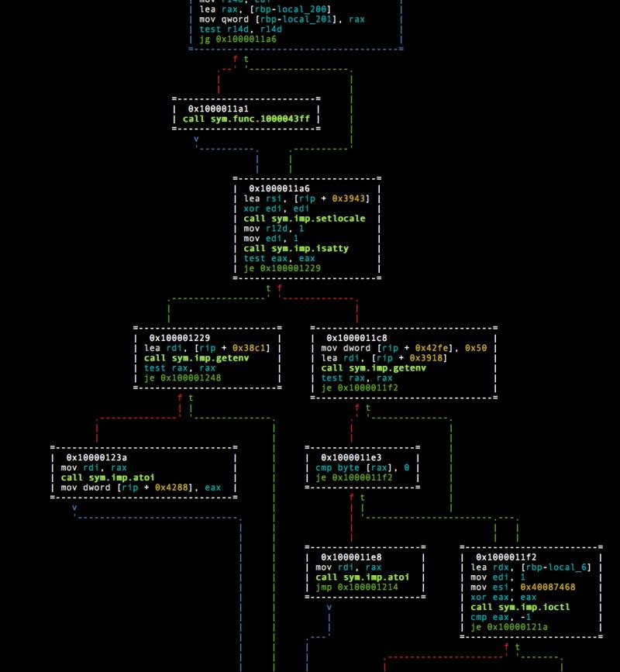Select block address header 0x1000011c8
The height and width of the screenshot is (672, 620).
356,338
